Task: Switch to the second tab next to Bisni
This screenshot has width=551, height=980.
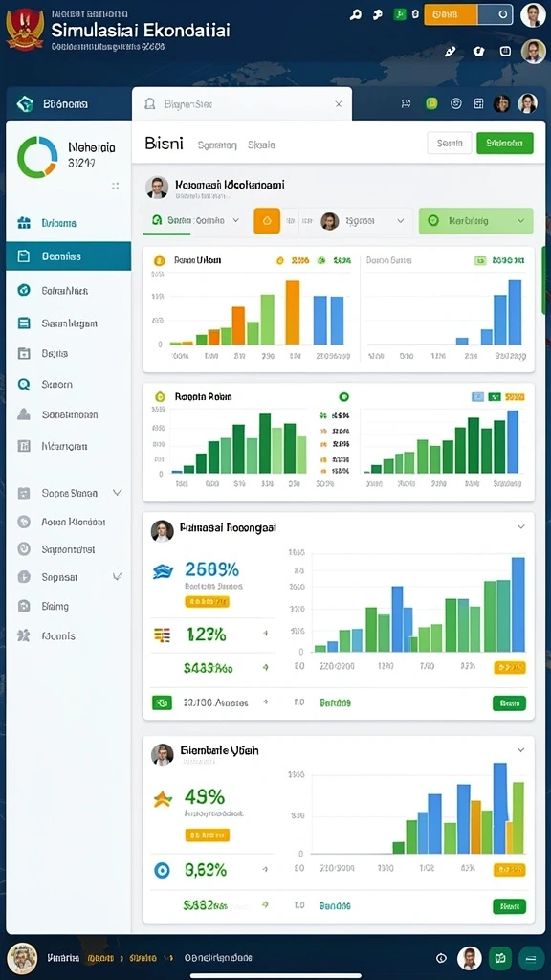Action: coord(217,145)
